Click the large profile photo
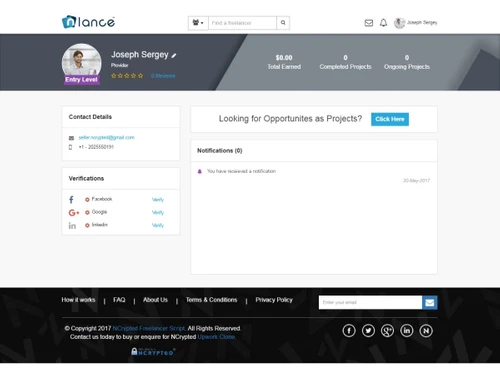Viewport: 500px width, 375px height. 81,61
